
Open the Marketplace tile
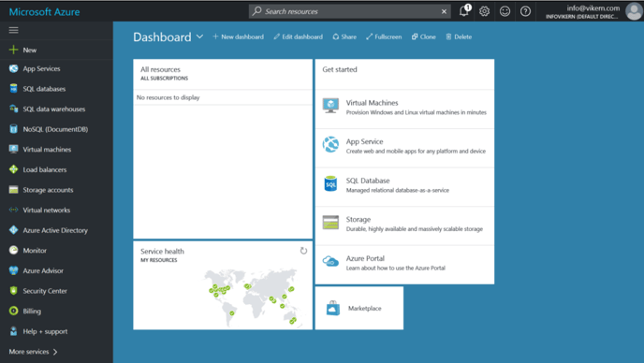359,308
